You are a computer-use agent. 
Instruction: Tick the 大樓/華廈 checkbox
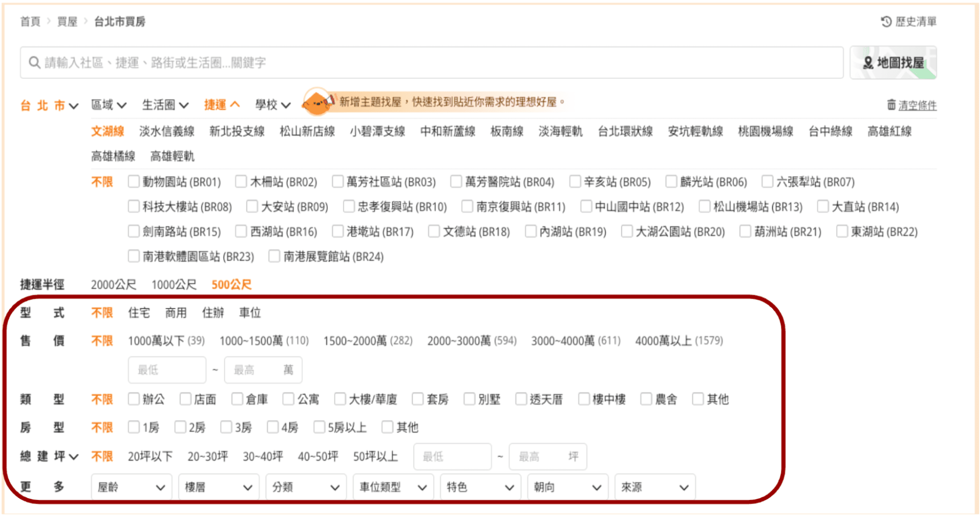point(340,399)
